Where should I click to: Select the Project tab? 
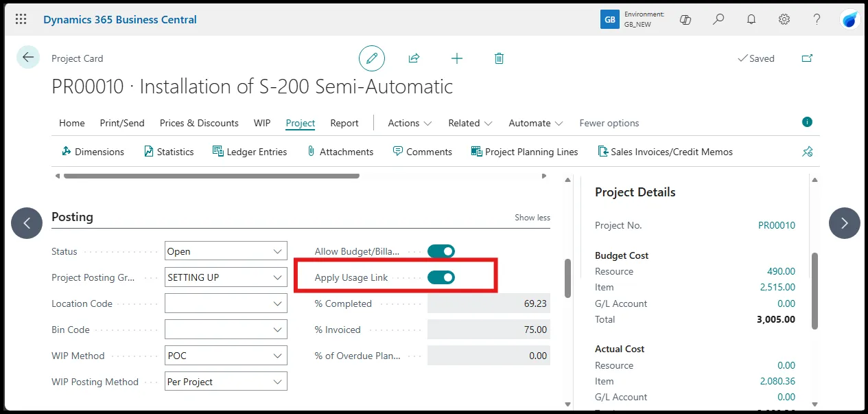(x=301, y=123)
